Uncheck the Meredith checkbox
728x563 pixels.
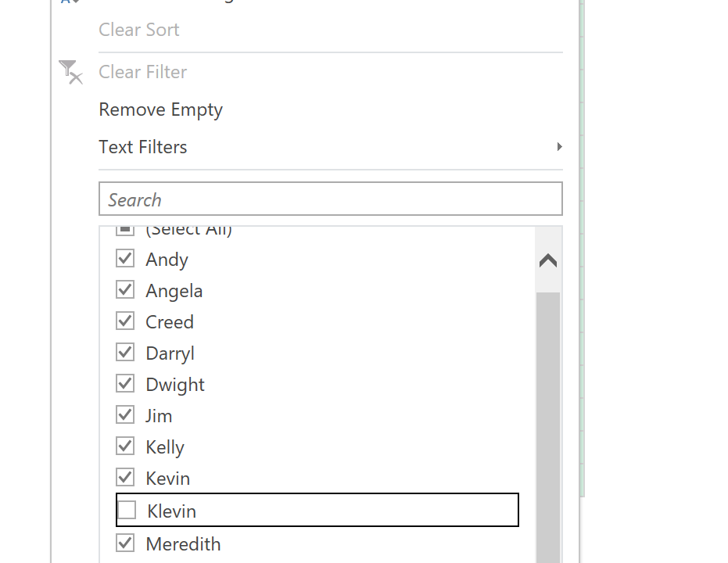click(x=125, y=543)
